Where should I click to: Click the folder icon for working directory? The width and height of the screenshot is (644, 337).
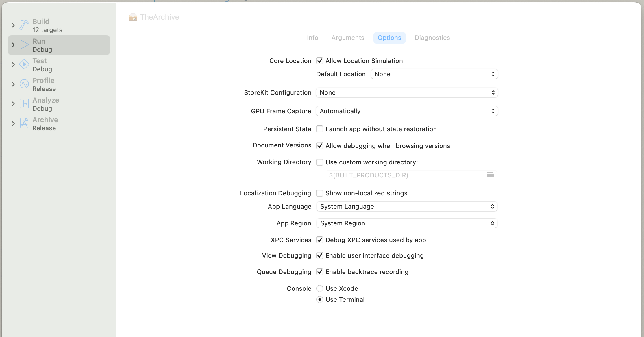[490, 175]
